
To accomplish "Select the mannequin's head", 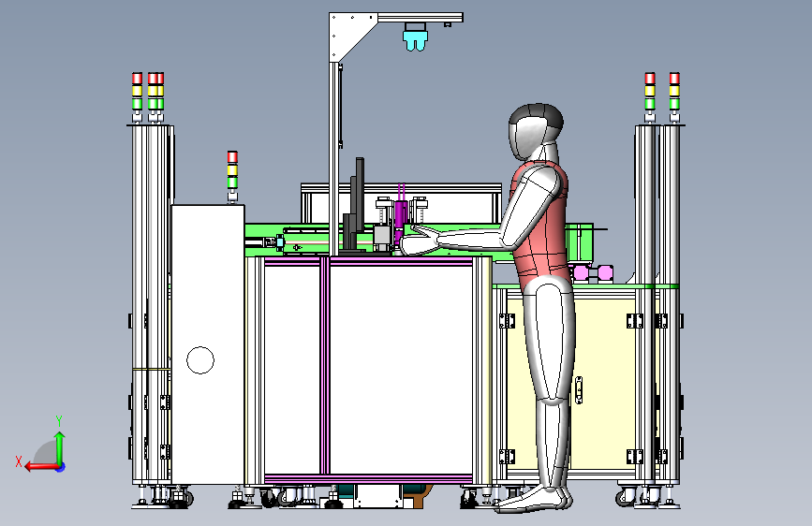I will point(535,132).
